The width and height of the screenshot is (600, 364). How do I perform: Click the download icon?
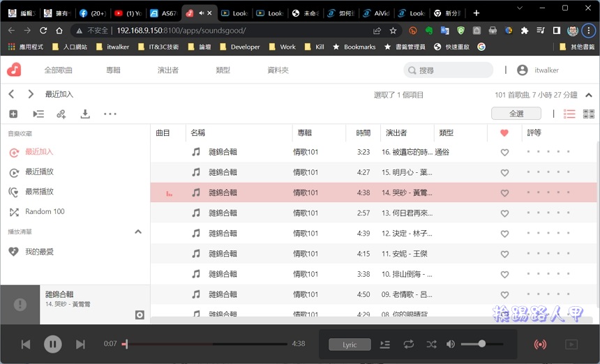tap(85, 114)
